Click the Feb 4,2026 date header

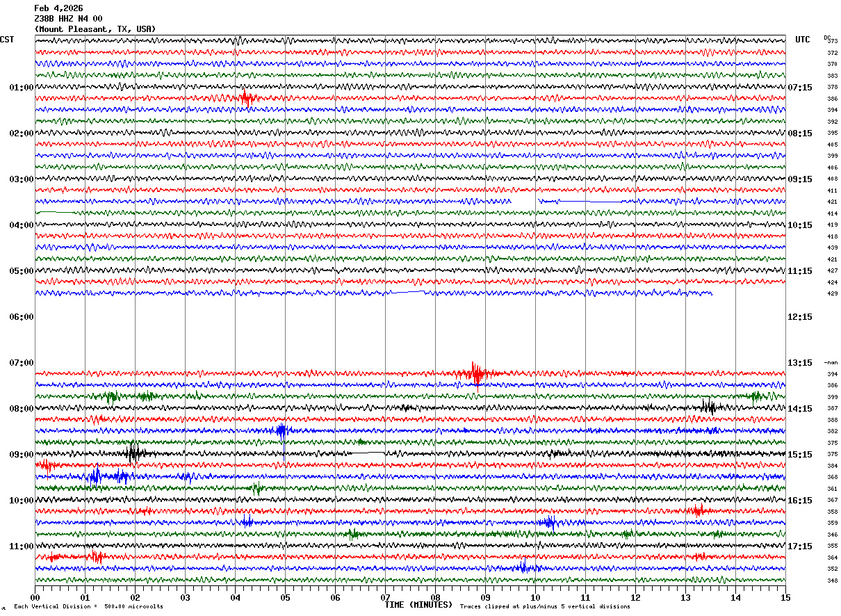click(x=58, y=8)
